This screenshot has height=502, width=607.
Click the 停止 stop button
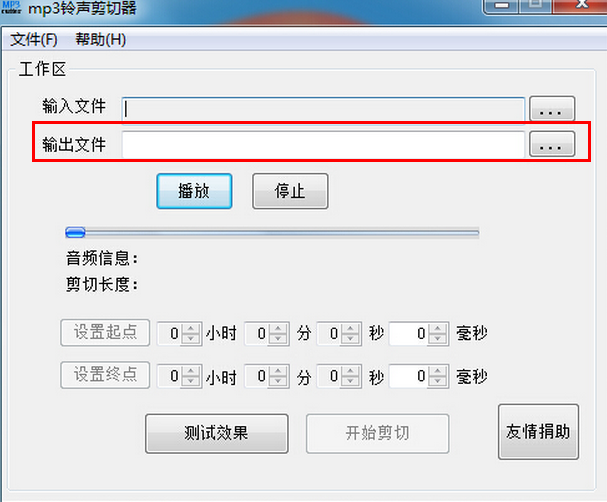[290, 191]
